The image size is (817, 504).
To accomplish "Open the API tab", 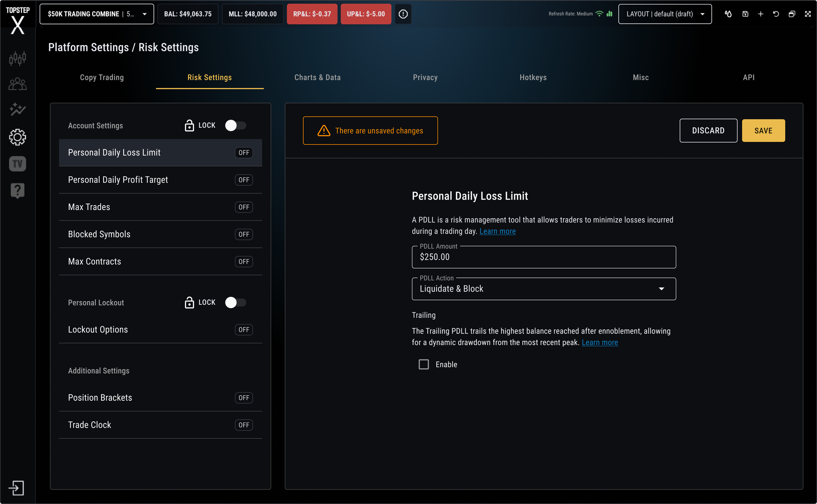I will (x=749, y=77).
